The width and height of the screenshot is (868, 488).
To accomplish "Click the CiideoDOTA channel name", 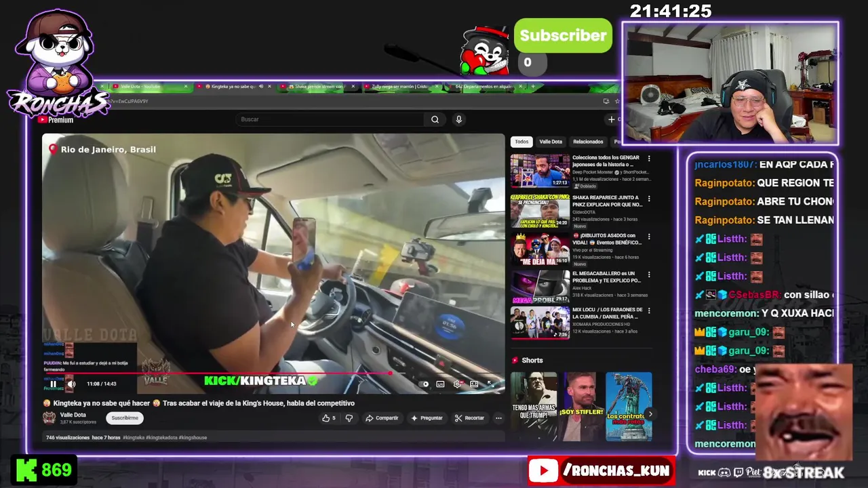I will tap(585, 211).
